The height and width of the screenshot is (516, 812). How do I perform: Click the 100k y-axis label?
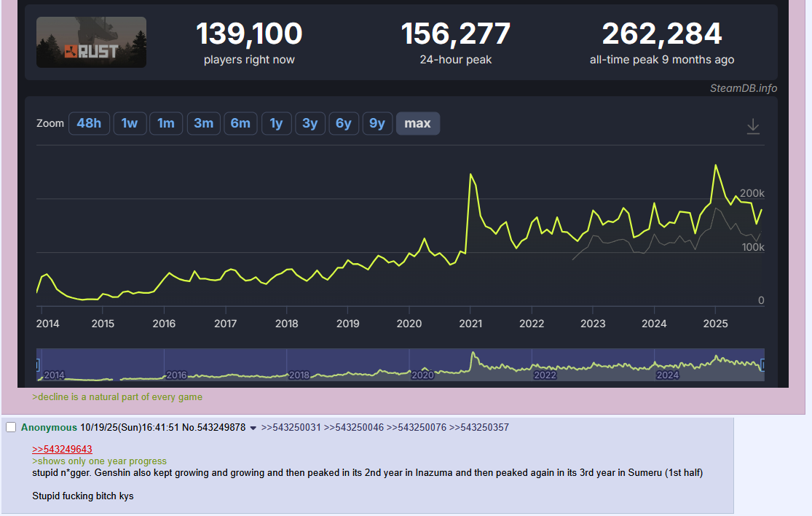pos(753,247)
